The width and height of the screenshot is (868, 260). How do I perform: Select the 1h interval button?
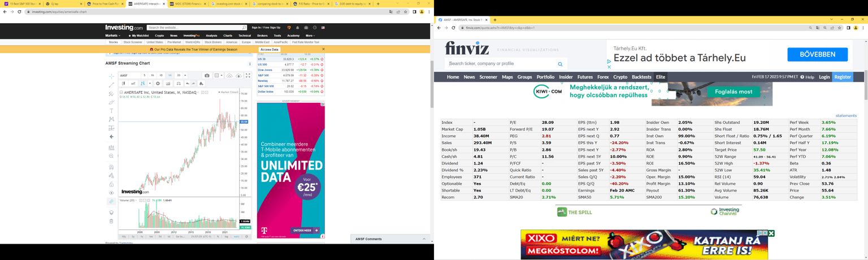(152, 75)
